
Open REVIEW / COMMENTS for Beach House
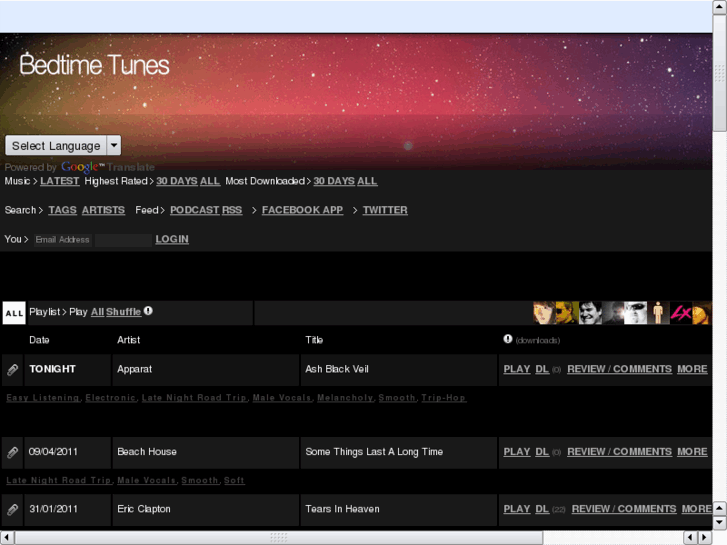(619, 452)
